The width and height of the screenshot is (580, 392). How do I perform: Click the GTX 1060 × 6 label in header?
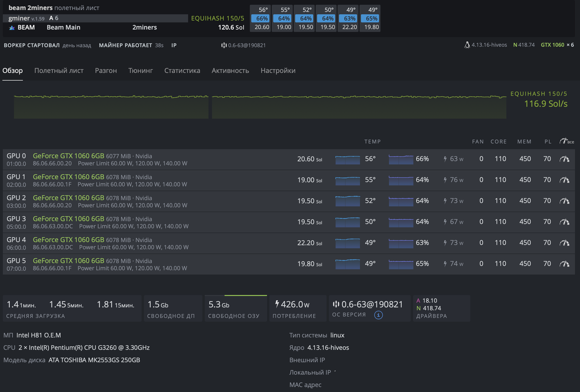coord(557,45)
